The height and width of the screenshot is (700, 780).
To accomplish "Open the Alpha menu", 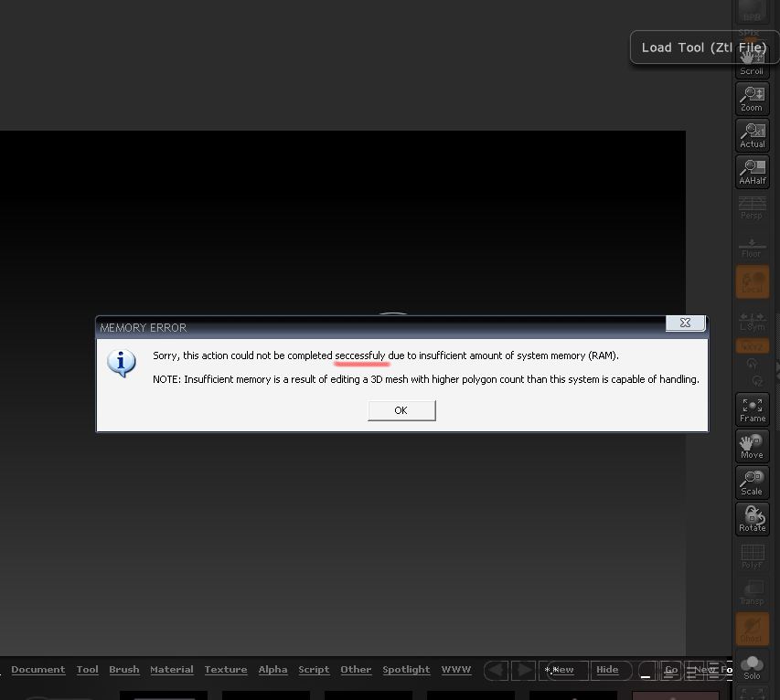I will click(272, 670).
